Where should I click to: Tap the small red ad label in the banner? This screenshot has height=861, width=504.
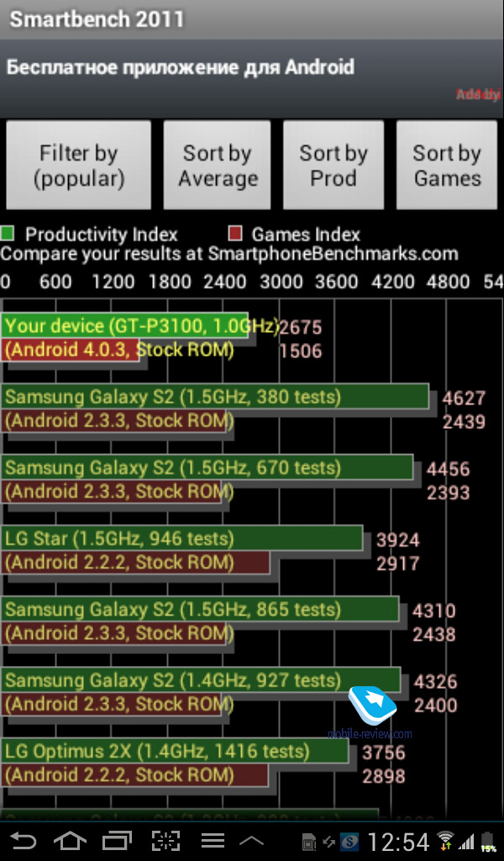click(478, 94)
